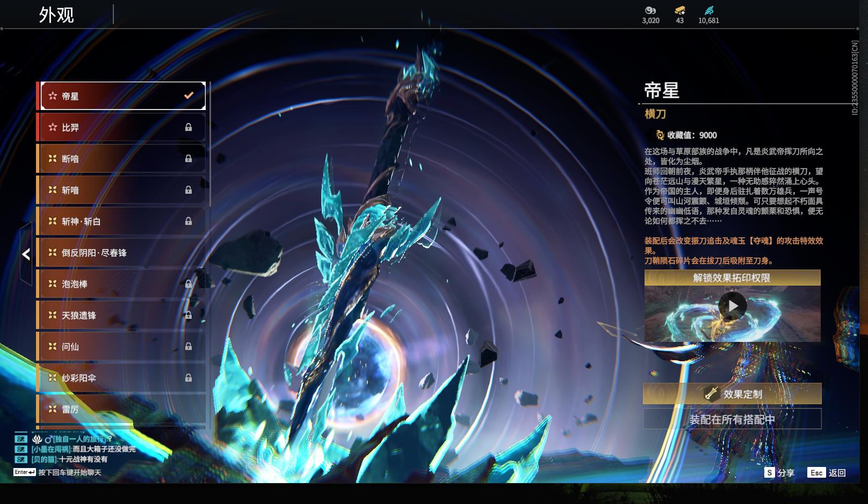Click the Enter key icon in chat

point(25,472)
